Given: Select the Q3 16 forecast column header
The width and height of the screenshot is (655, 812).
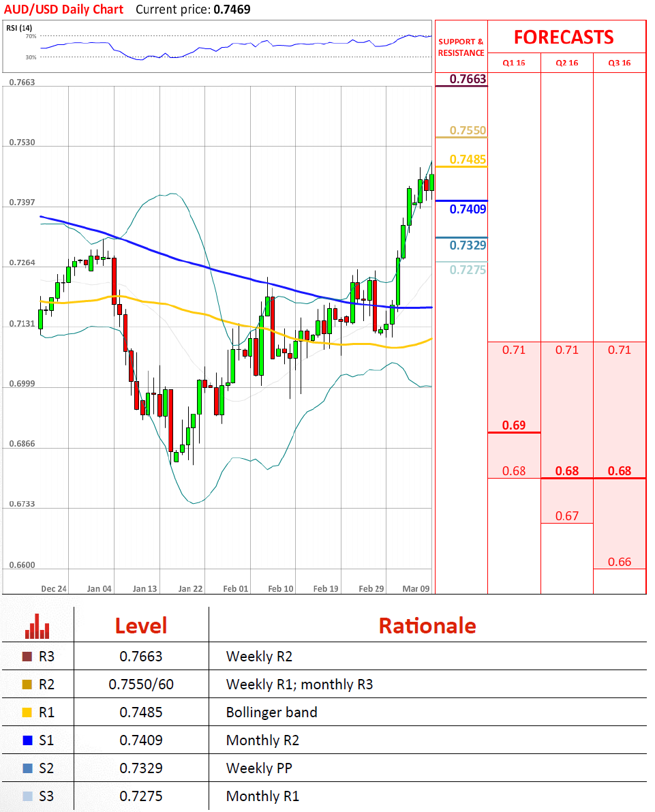Looking at the screenshot, I should click(620, 63).
